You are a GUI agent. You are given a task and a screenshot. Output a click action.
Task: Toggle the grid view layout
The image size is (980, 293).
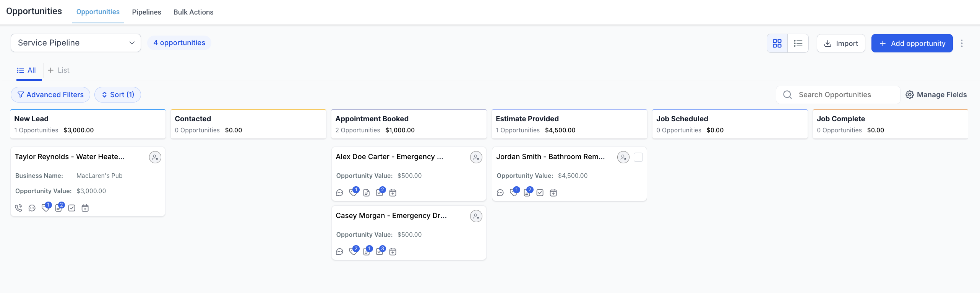click(777, 43)
